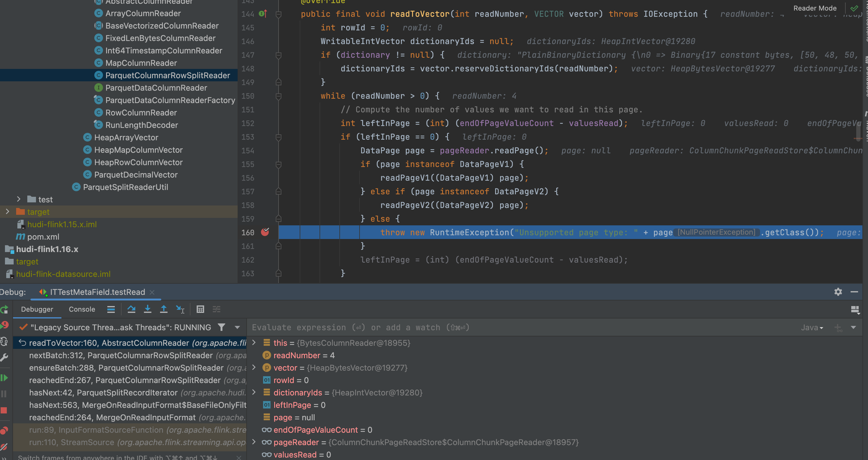Select the ITTestMetaField.testRead debug tab
This screenshot has width=868, height=460.
(97, 292)
